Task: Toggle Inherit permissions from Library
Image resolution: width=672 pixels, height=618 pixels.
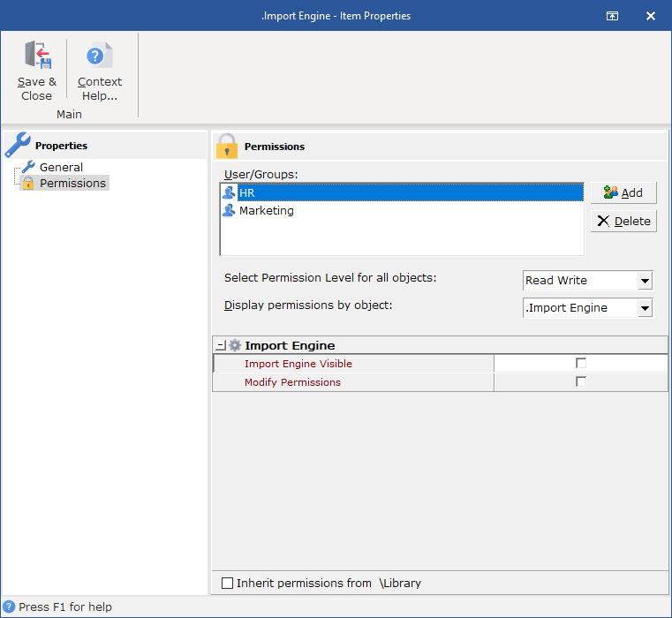Action: [228, 583]
